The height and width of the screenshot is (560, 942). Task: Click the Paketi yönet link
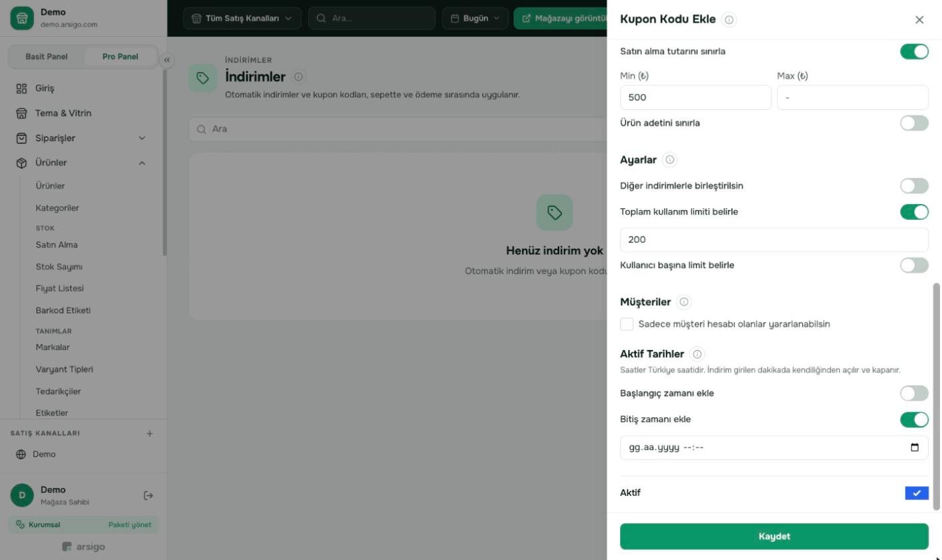click(x=130, y=525)
